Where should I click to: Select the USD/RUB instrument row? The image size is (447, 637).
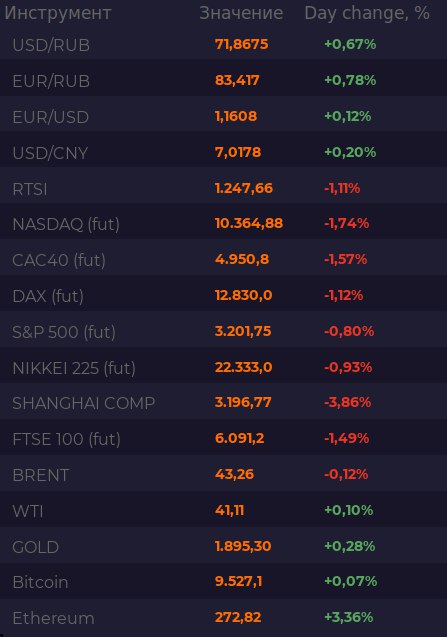point(224,44)
